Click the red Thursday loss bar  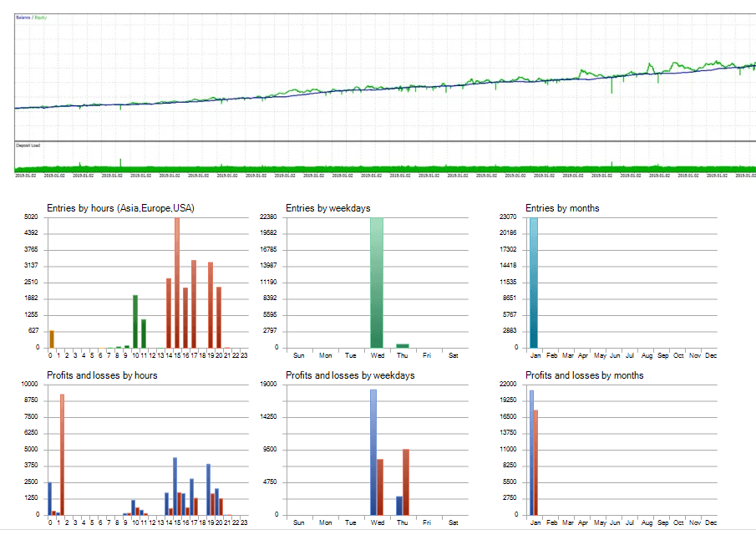click(x=406, y=481)
